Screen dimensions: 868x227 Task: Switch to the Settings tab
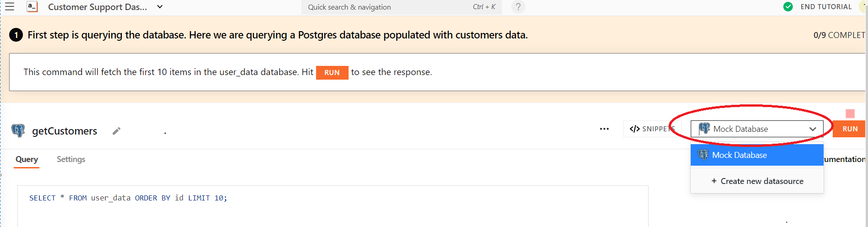(x=71, y=159)
